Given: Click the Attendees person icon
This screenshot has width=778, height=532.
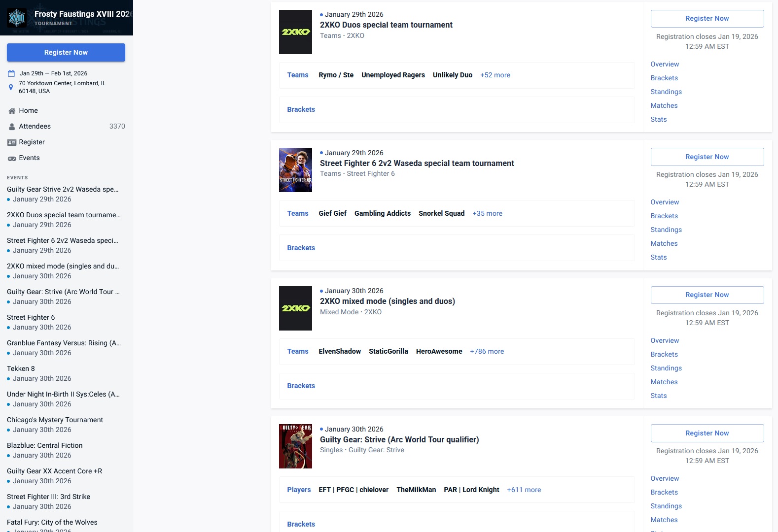Looking at the screenshot, I should pos(12,127).
